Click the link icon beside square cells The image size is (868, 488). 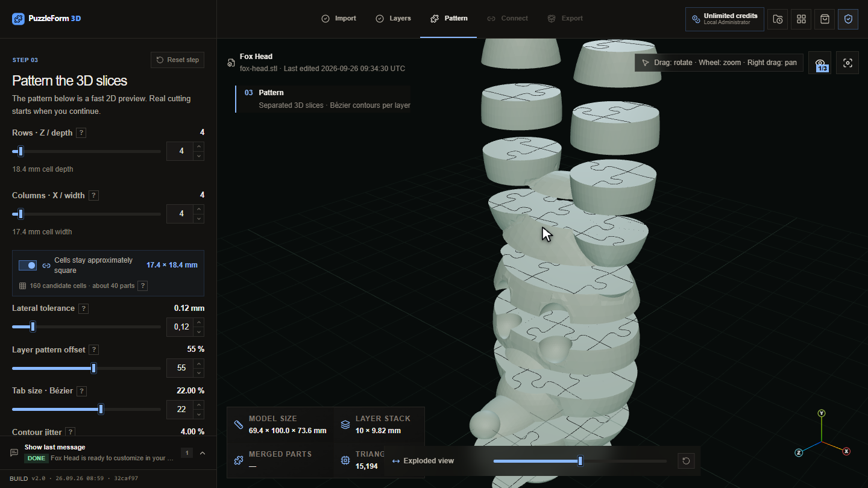(46, 266)
